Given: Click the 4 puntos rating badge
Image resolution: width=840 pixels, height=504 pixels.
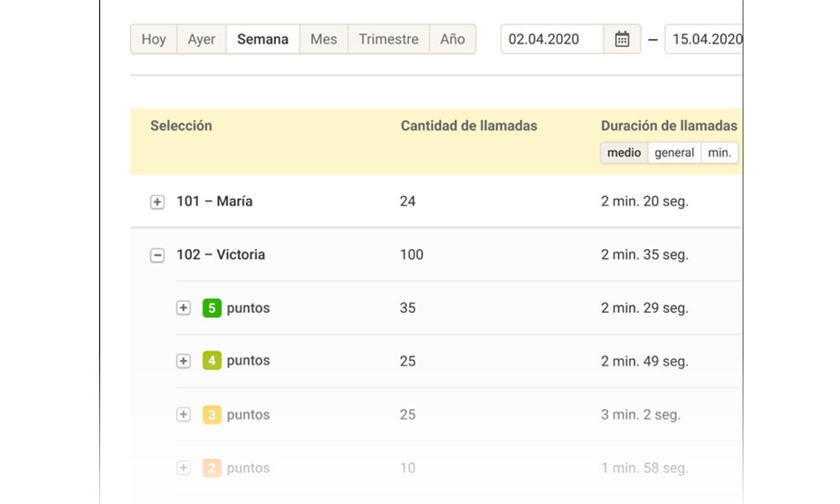Looking at the screenshot, I should point(211,361).
